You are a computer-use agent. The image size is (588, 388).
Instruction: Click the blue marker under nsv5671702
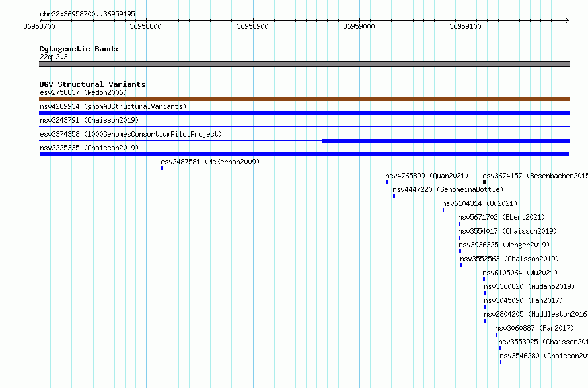459,224
